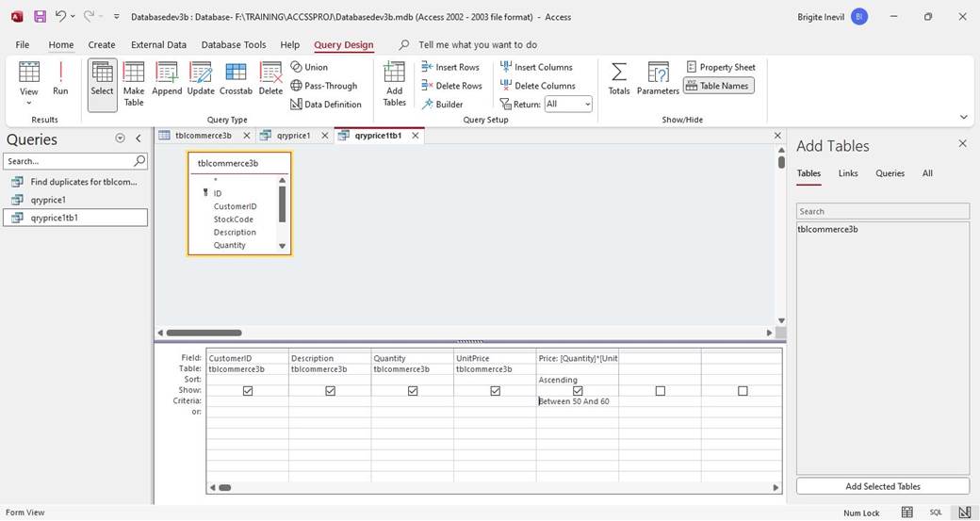Click the Property Sheet button
This screenshot has width=980, height=521.
721,67
